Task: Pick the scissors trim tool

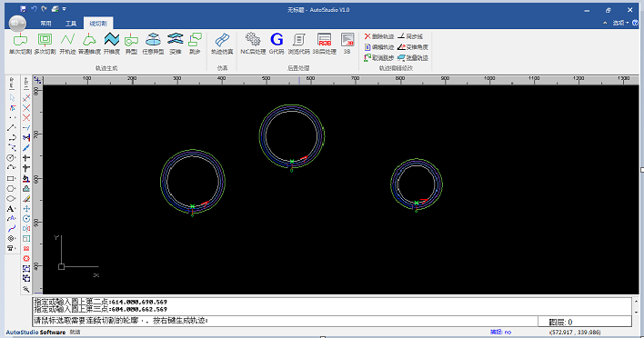Action: (x=26, y=138)
